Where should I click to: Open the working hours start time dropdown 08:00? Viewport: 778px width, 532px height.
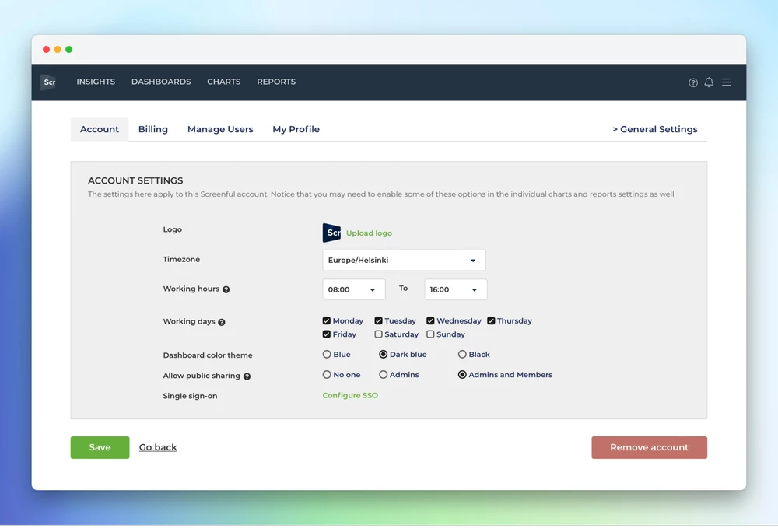(354, 289)
